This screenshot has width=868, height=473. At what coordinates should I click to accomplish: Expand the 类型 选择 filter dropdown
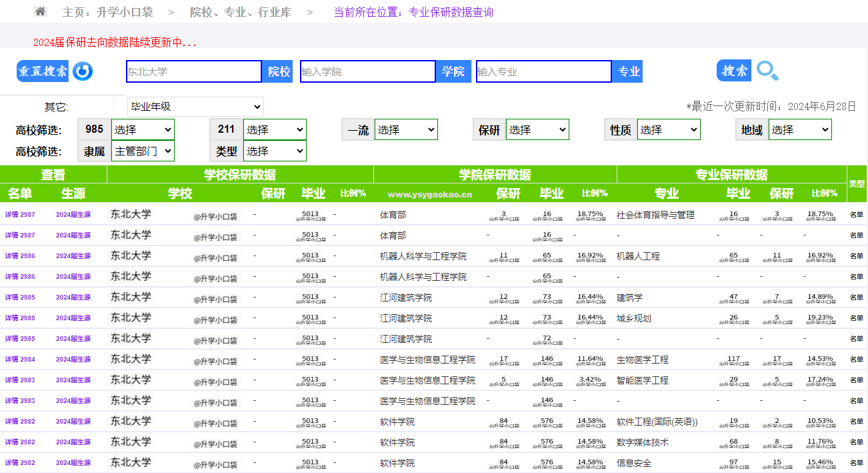coord(275,151)
